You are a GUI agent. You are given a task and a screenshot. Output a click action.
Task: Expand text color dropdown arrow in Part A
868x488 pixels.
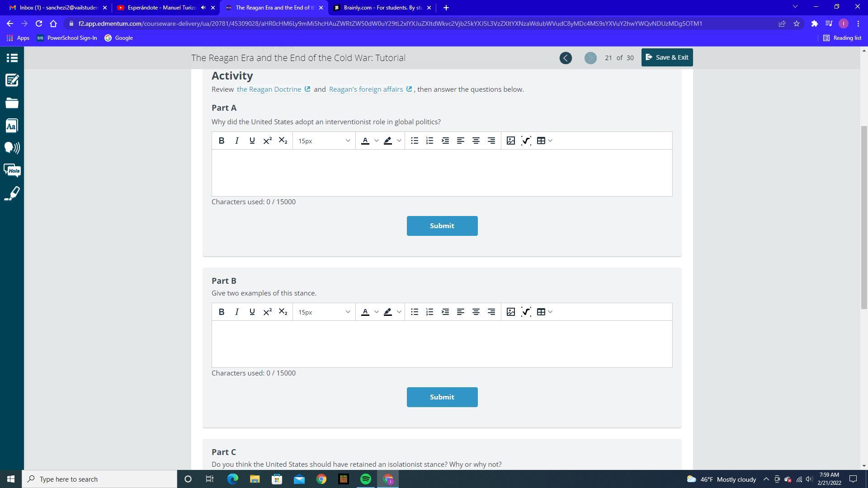click(x=376, y=141)
